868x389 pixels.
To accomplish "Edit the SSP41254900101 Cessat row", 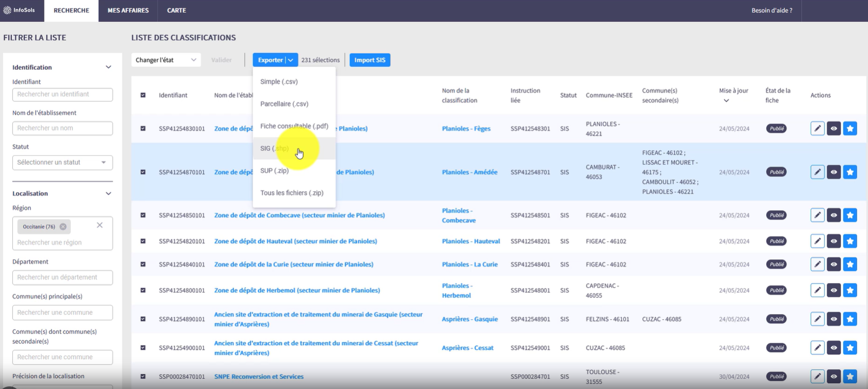I will point(817,348).
